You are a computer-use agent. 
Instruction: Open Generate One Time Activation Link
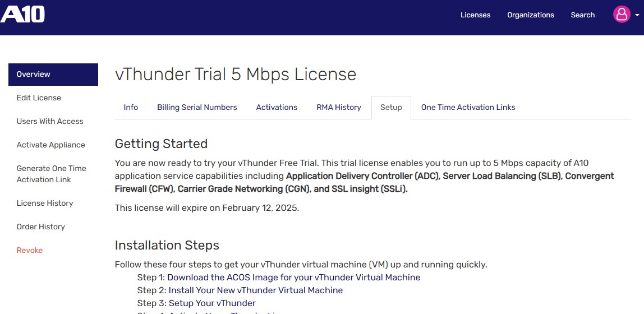(51, 174)
